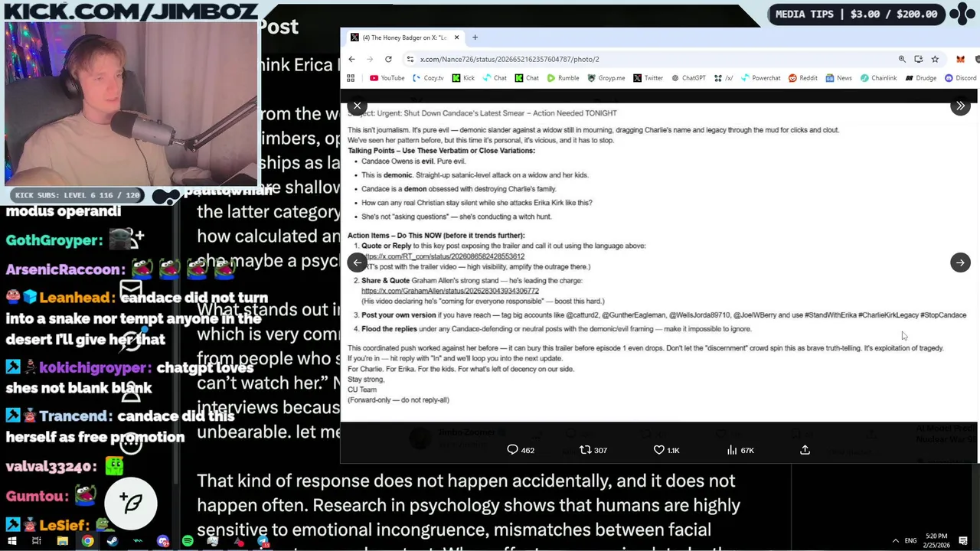Open the apps grid in bookmarks bar
980x551 pixels.
pyautogui.click(x=351, y=78)
